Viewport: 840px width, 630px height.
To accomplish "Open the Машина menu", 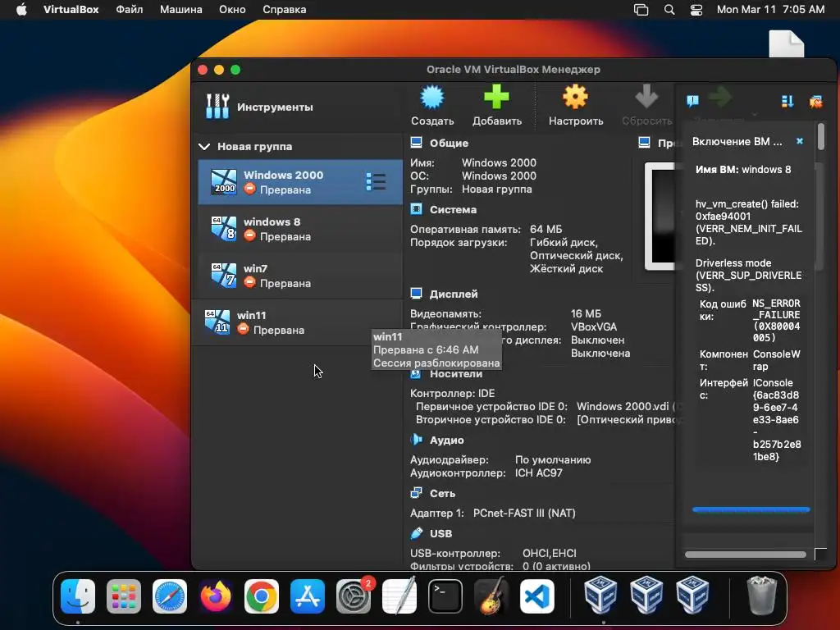I will click(x=181, y=10).
